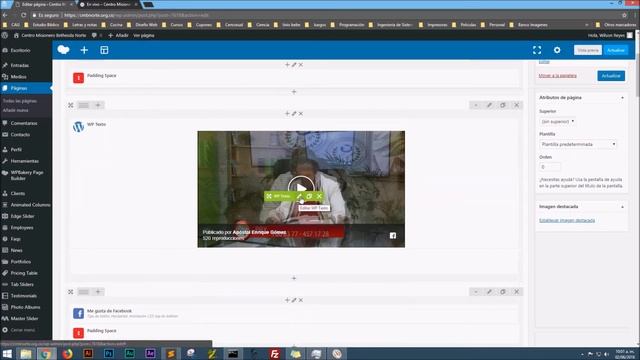Edit the Me gusta de Facebook row with its pencil
Screen dimensions: 640x360
click(489, 292)
